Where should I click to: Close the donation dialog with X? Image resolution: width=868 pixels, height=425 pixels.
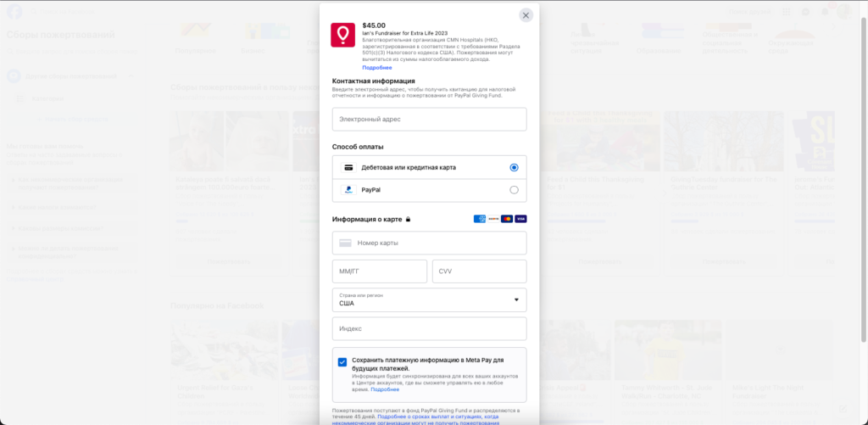(526, 15)
